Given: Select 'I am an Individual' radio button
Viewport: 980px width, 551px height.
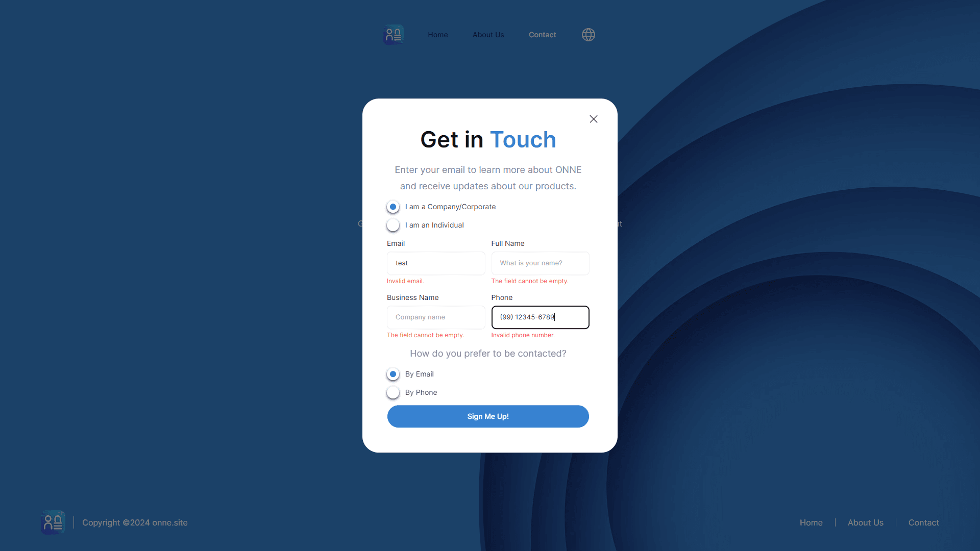Looking at the screenshot, I should tap(393, 226).
